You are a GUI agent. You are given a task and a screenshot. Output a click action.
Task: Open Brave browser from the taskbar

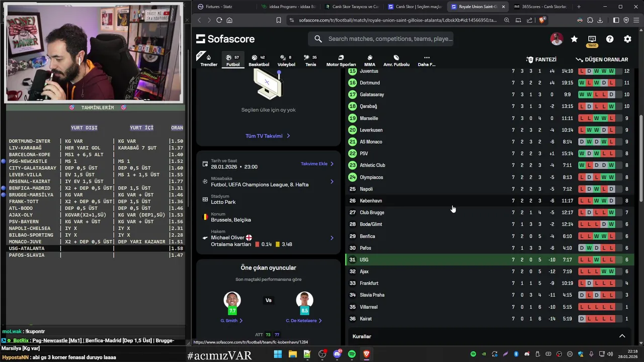366,354
